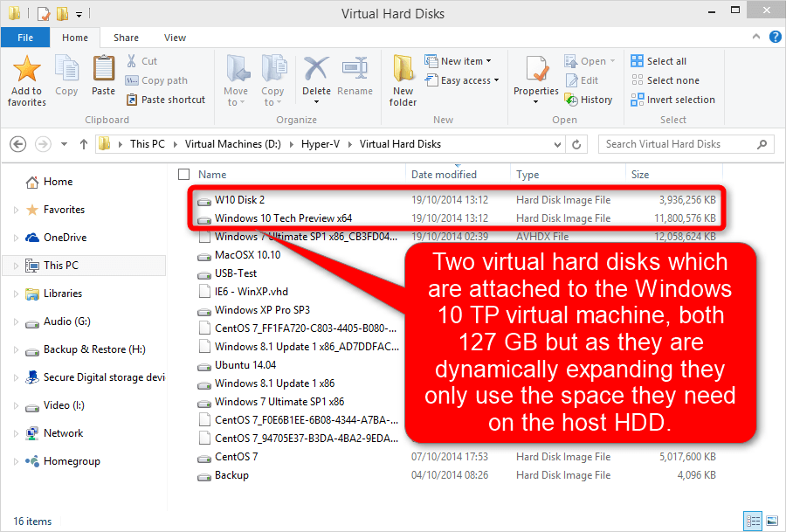Navigate to Virtual Machines (D:) in address bar
This screenshot has height=532, width=786.
pos(232,144)
